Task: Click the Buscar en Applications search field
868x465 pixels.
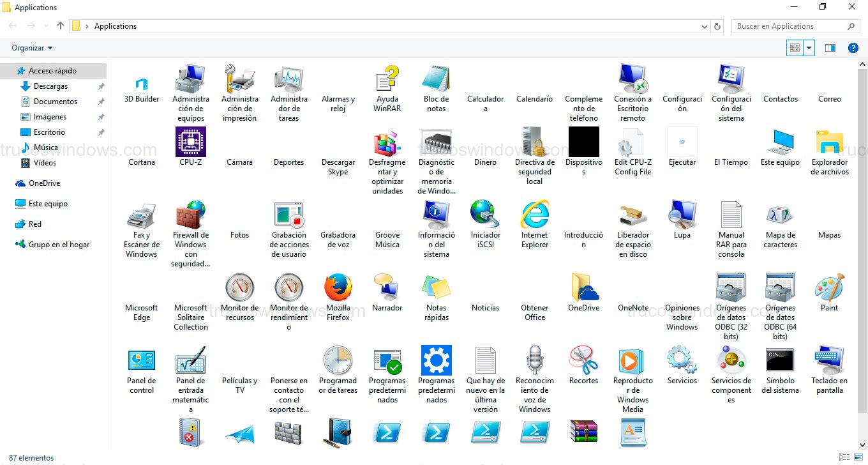Action: (788, 26)
